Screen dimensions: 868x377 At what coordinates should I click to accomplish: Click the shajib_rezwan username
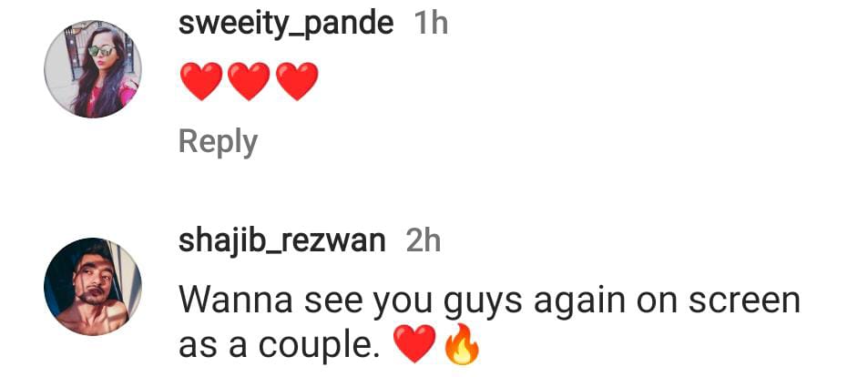coord(281,242)
